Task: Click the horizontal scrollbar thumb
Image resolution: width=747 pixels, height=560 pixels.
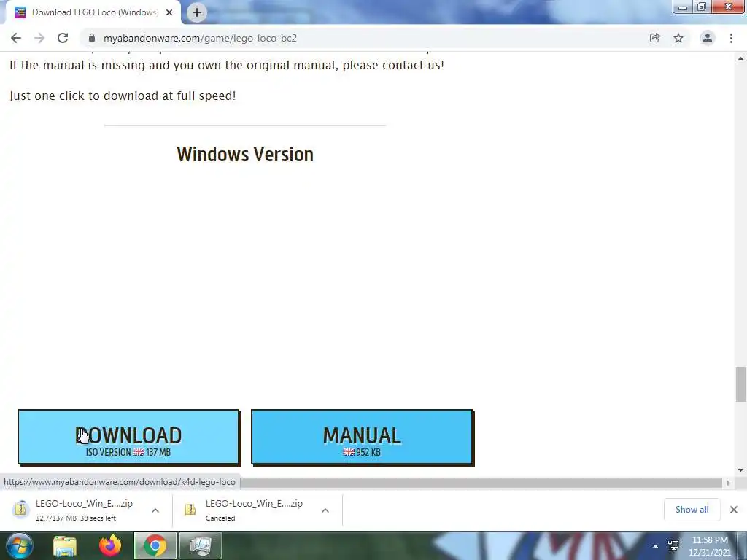Action: click(481, 483)
